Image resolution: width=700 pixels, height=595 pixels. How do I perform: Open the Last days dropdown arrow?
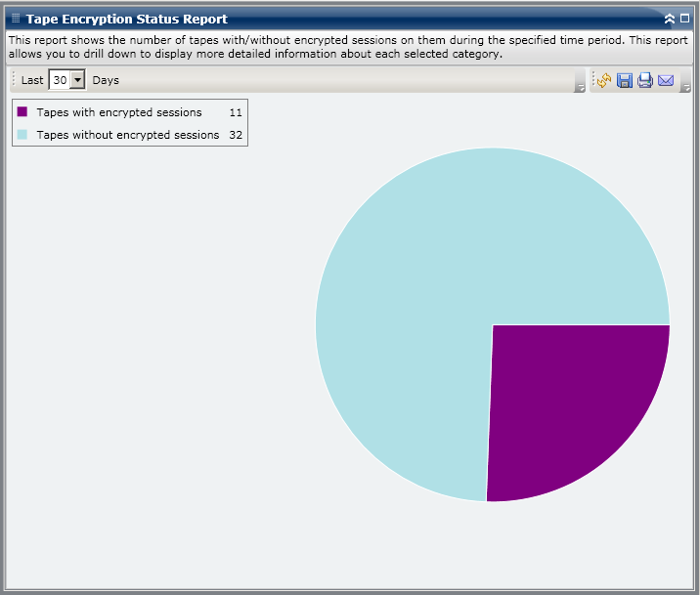coord(77,80)
